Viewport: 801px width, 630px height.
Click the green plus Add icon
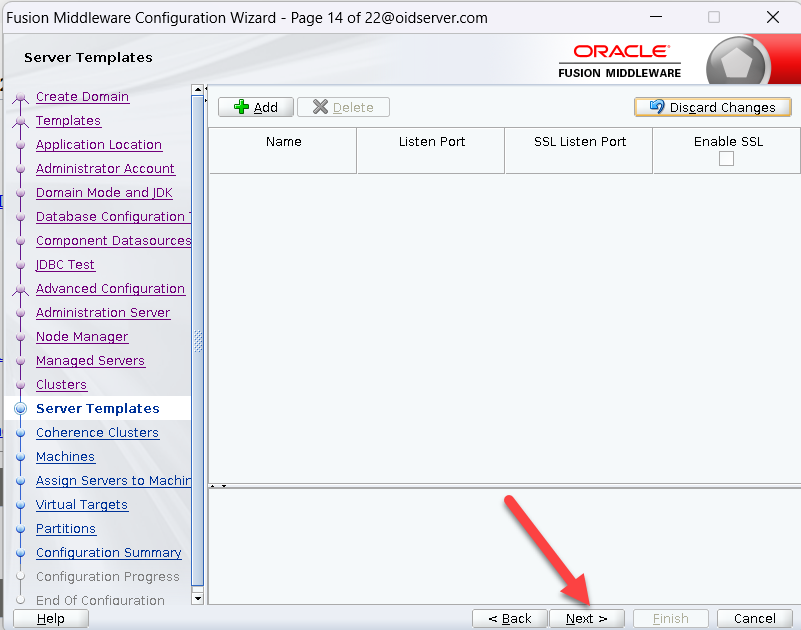coord(241,107)
